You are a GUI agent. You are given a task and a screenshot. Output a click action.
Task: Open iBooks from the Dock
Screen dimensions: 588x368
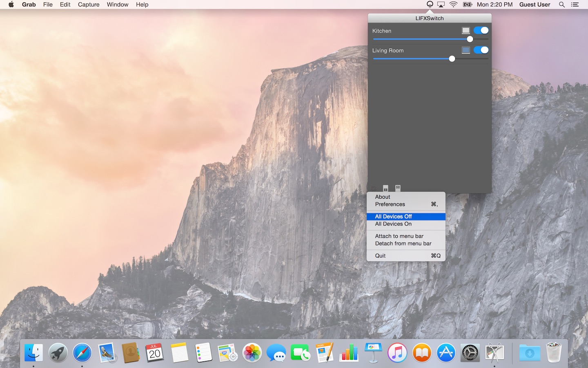click(422, 352)
